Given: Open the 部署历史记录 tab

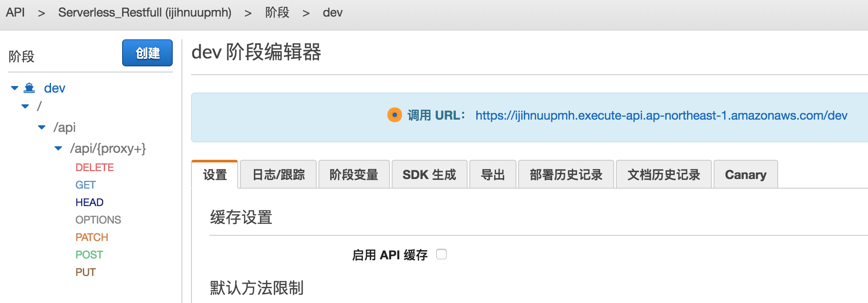Looking at the screenshot, I should pyautogui.click(x=566, y=175).
